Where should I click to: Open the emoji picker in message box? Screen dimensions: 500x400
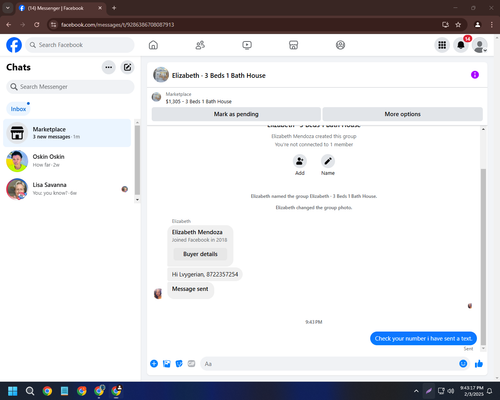[x=463, y=364]
